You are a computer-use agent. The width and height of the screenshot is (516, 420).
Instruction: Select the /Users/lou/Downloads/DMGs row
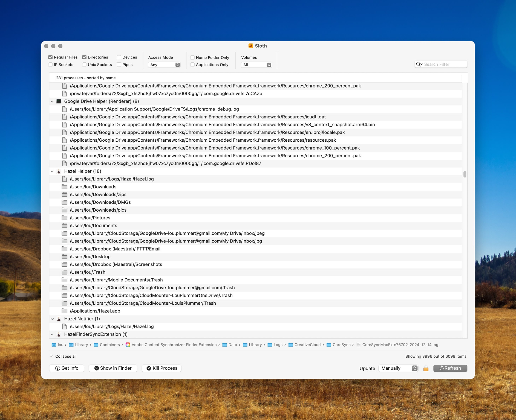point(256,202)
